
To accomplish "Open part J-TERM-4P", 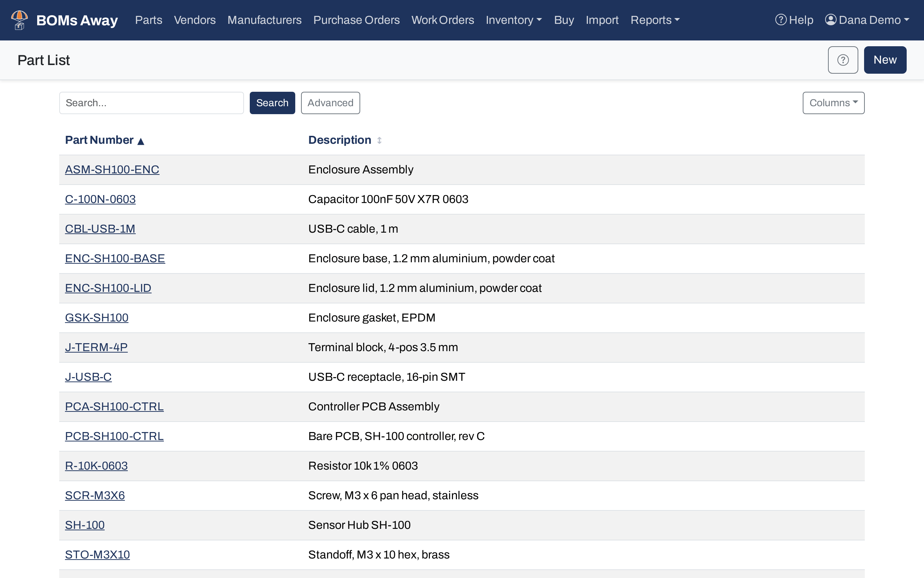I will pyautogui.click(x=96, y=347).
